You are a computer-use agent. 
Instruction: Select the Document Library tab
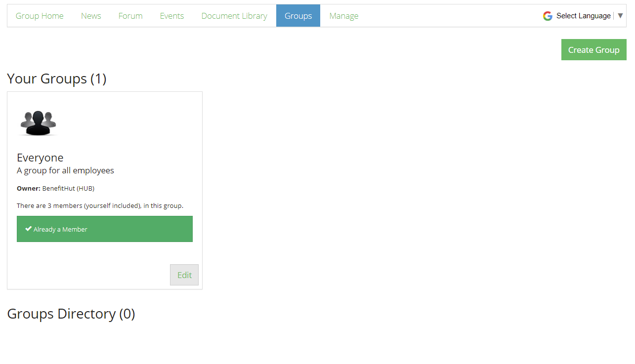coord(234,16)
